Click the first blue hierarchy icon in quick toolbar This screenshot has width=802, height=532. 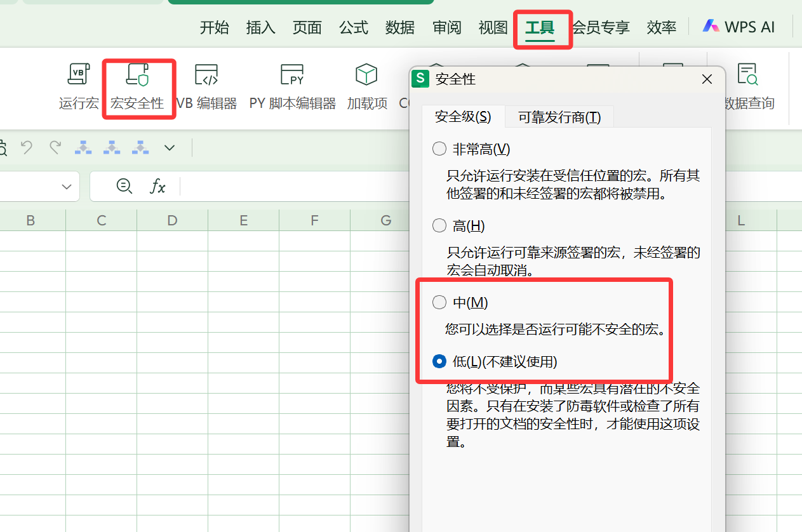pos(83,148)
